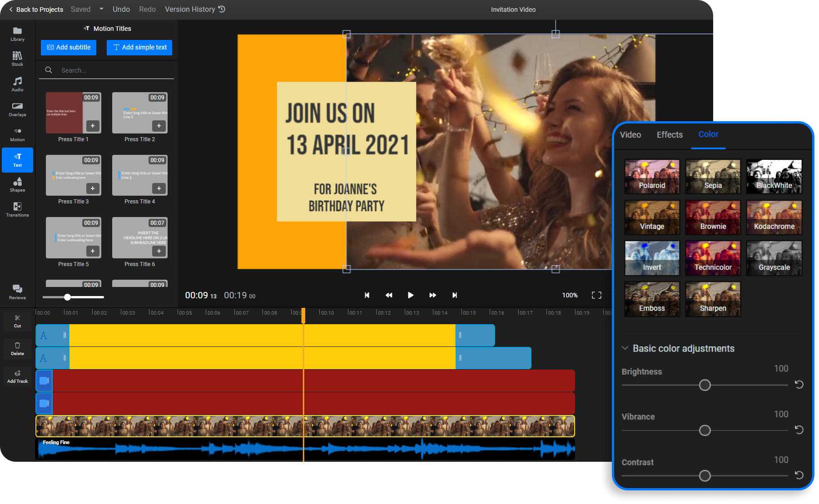Open the Transitions panel

17,209
